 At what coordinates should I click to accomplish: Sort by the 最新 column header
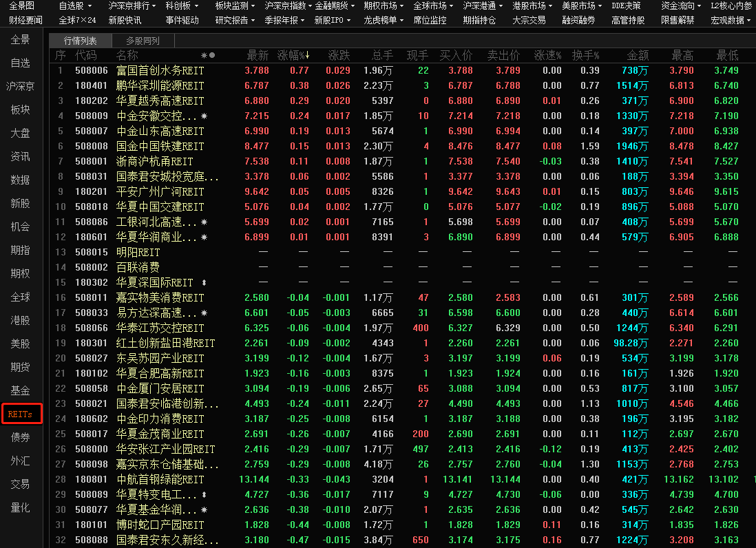[258, 56]
